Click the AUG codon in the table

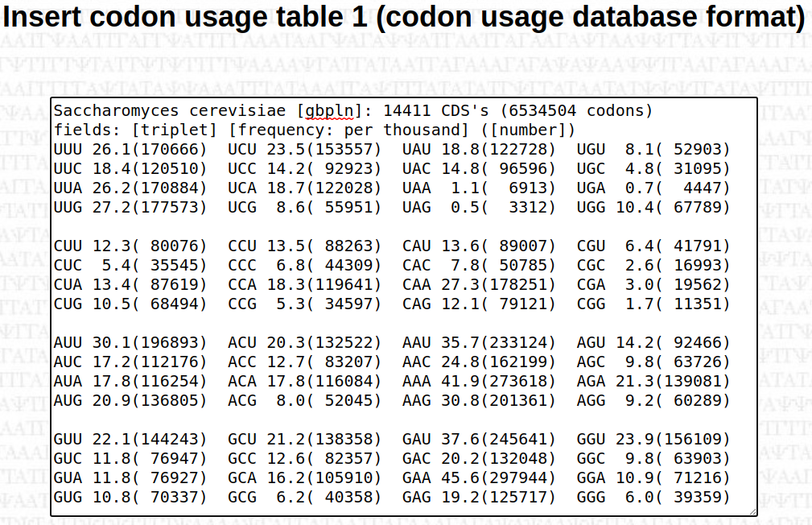point(68,400)
